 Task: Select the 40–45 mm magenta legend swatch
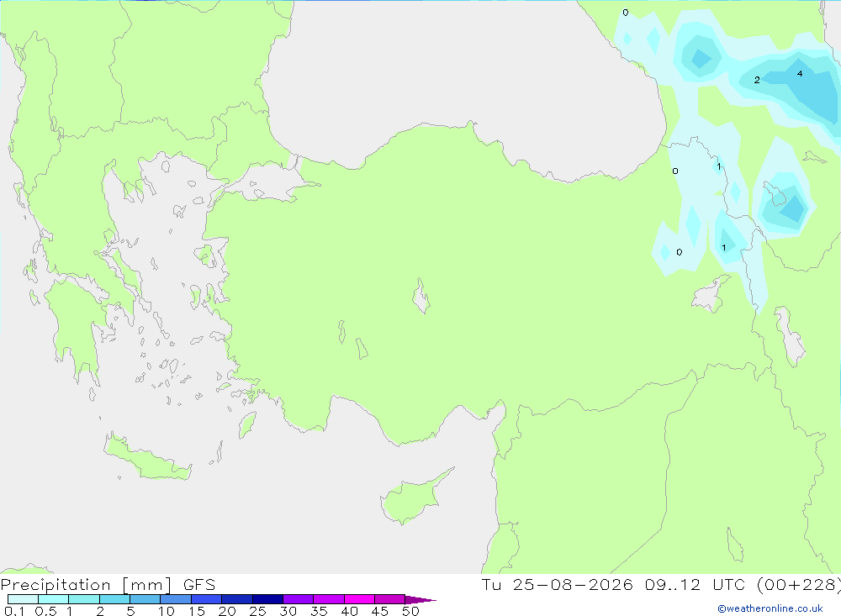[359, 599]
